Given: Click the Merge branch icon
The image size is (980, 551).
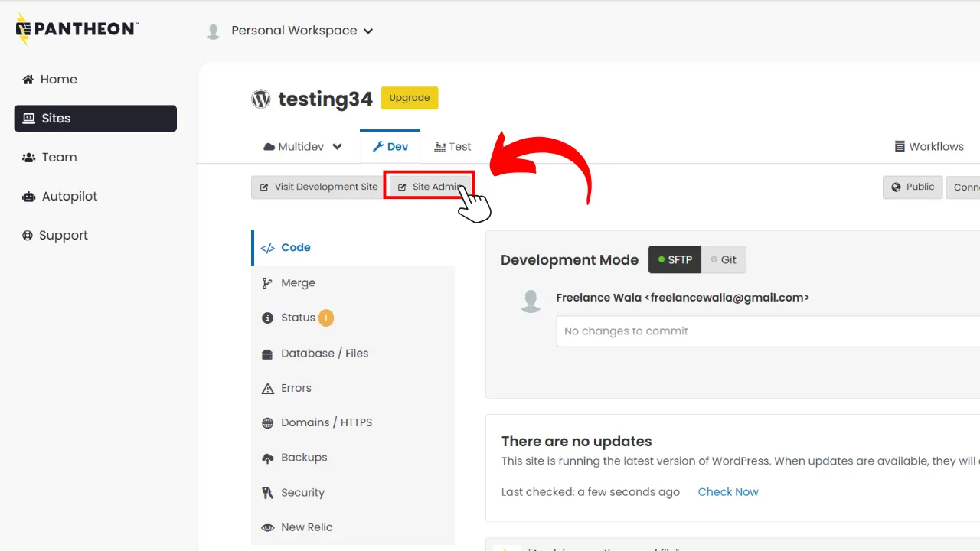Looking at the screenshot, I should pyautogui.click(x=267, y=283).
